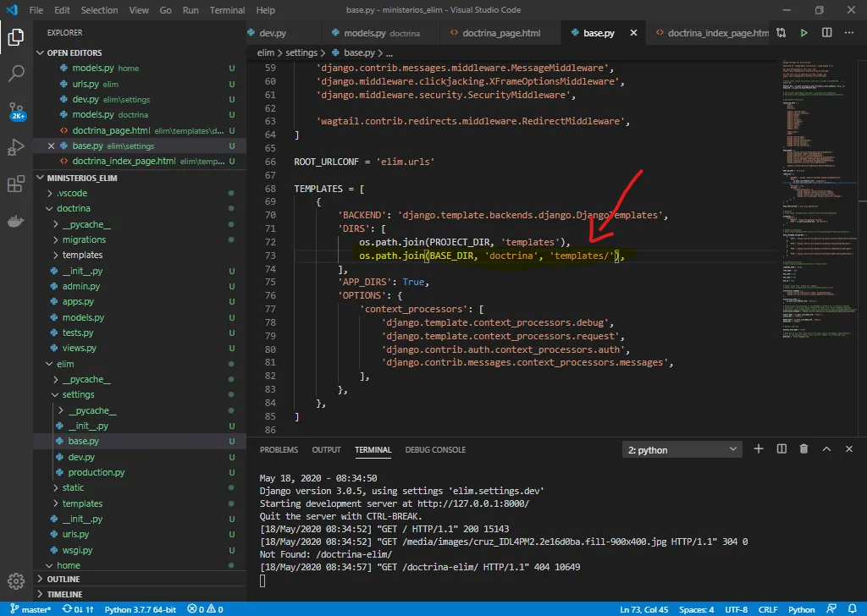Image resolution: width=867 pixels, height=616 pixels.
Task: Select the '2: python' terminal dropdown
Action: 681,450
